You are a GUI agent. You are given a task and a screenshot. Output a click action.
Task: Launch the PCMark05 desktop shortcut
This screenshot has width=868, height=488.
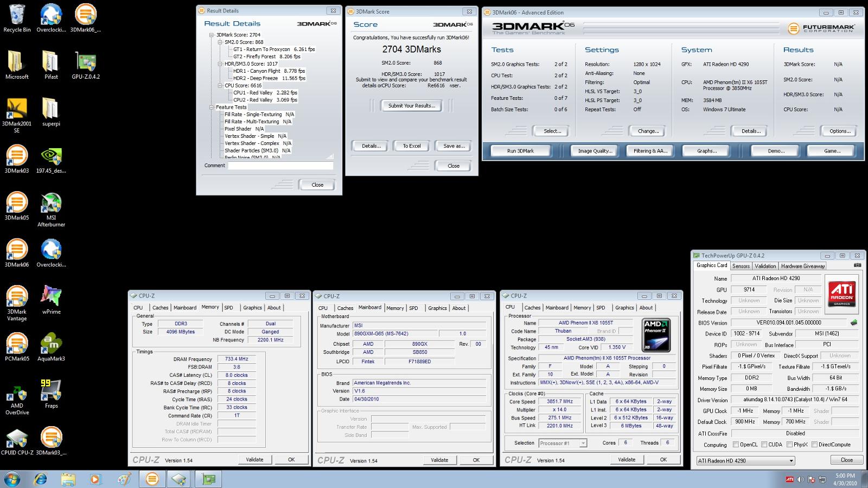click(x=17, y=347)
